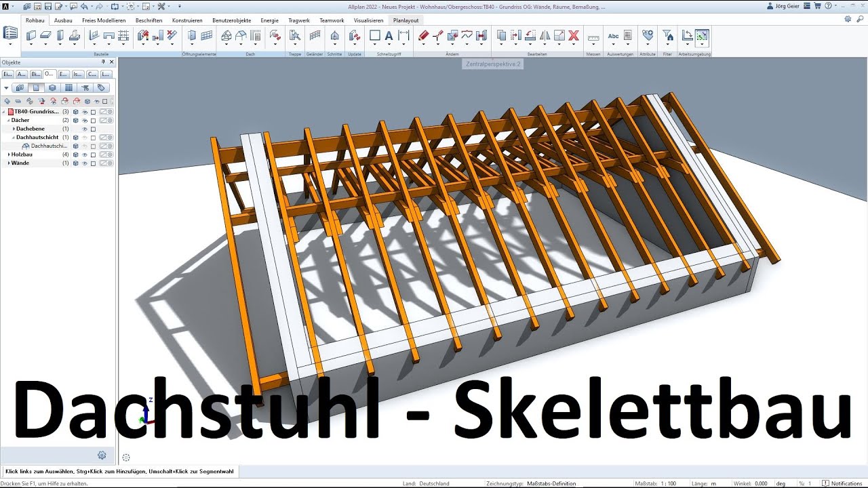Click the gear settings icon at panel bottom

pos(102,455)
